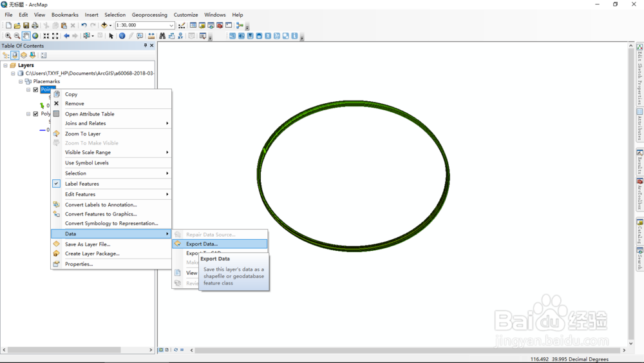The height and width of the screenshot is (363, 644).
Task: Collapse the Polylines layer node
Action: point(28,114)
